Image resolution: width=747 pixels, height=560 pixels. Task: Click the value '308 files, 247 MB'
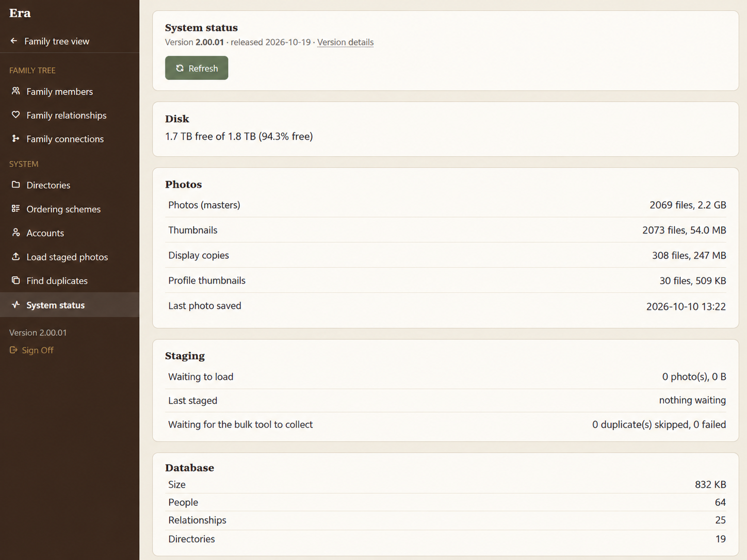[x=689, y=255]
